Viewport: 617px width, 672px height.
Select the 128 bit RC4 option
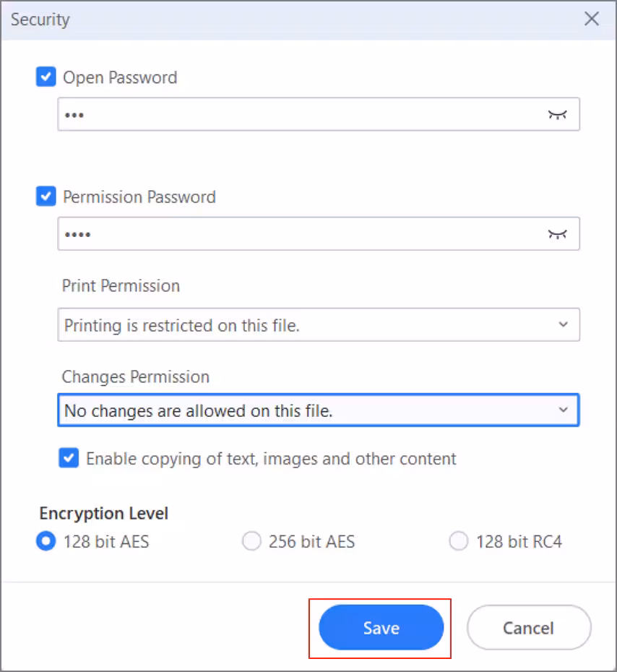click(459, 541)
